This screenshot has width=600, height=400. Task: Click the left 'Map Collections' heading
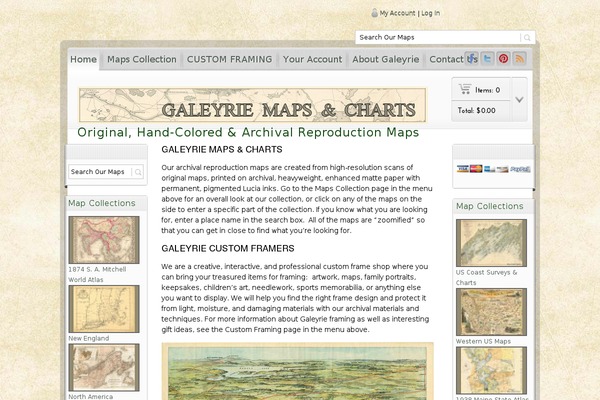coord(102,203)
